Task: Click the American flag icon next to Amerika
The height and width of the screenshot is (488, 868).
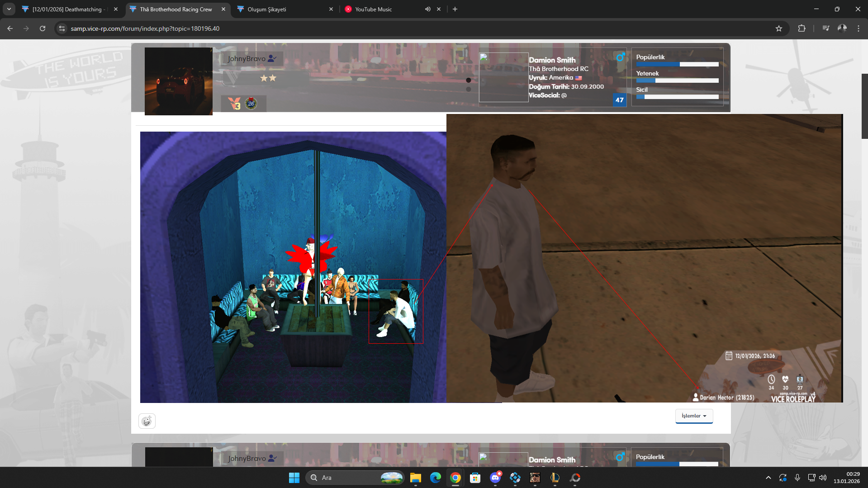Action: tap(579, 78)
